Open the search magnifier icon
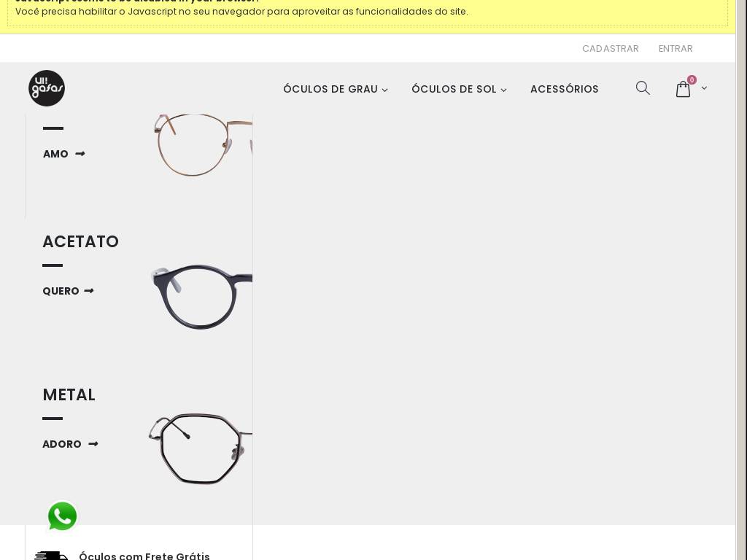747x560 pixels. [643, 88]
